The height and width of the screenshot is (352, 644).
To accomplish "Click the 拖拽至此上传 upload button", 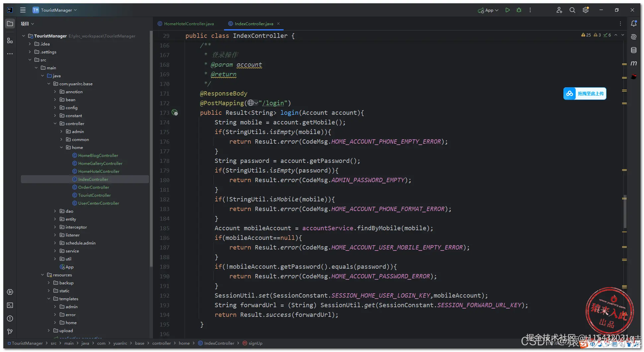I will 585,94.
